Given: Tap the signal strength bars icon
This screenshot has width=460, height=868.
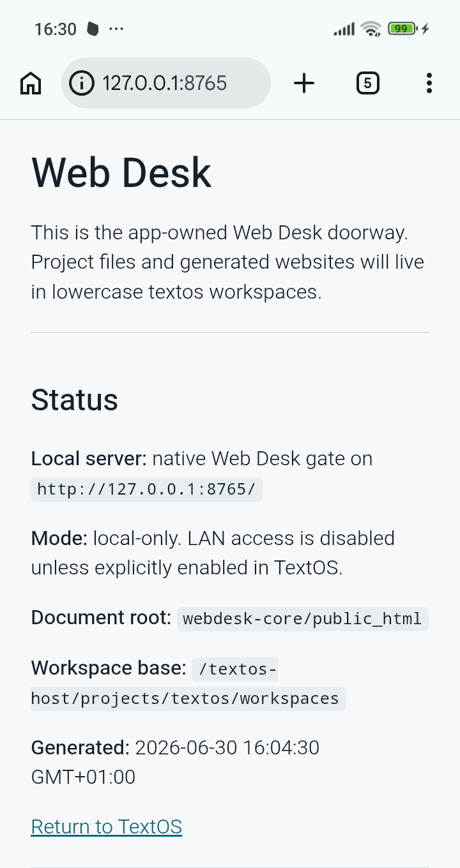Looking at the screenshot, I should click(344, 29).
